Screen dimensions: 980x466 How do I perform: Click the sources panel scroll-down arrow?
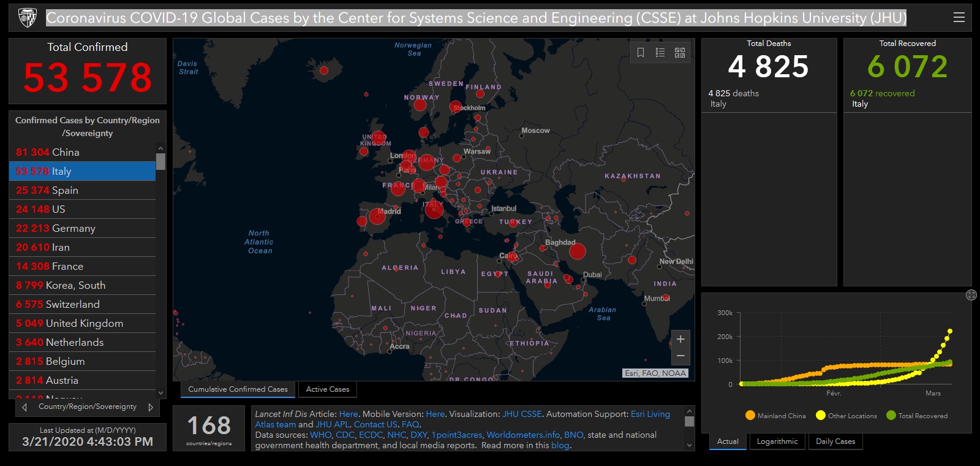690,446
